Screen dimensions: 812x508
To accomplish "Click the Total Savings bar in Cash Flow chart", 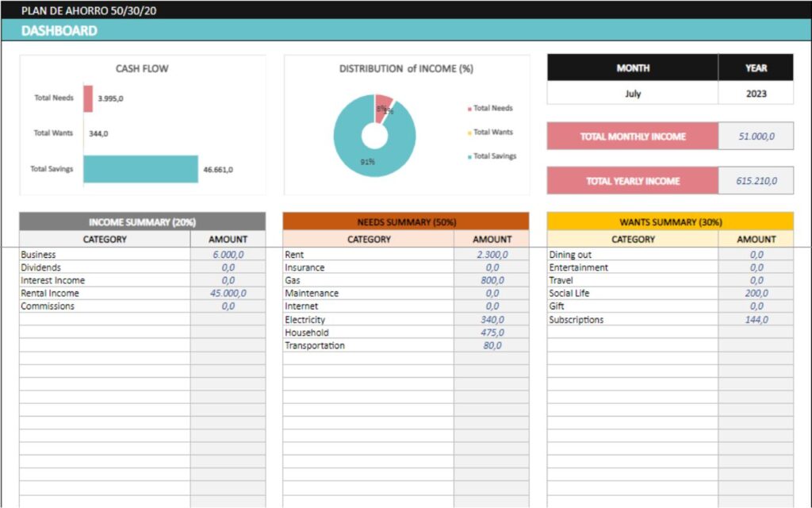I will click(140, 169).
